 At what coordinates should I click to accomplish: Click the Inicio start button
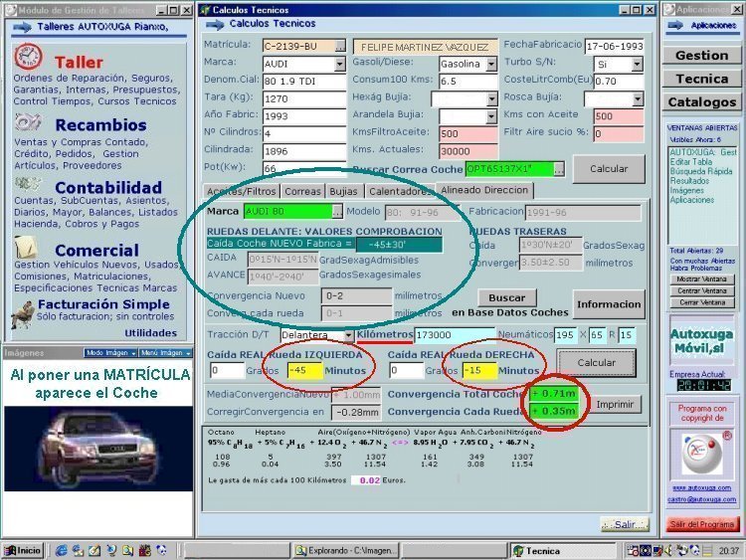[24, 550]
